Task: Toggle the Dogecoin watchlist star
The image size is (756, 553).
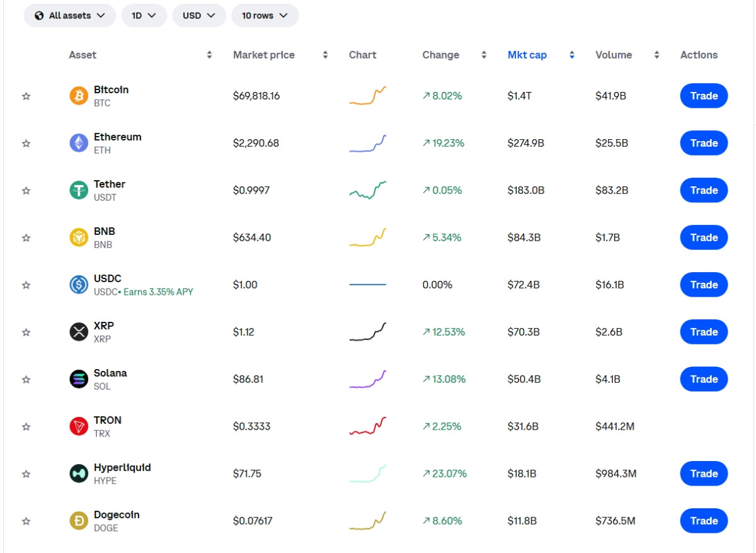Action: tap(26, 522)
